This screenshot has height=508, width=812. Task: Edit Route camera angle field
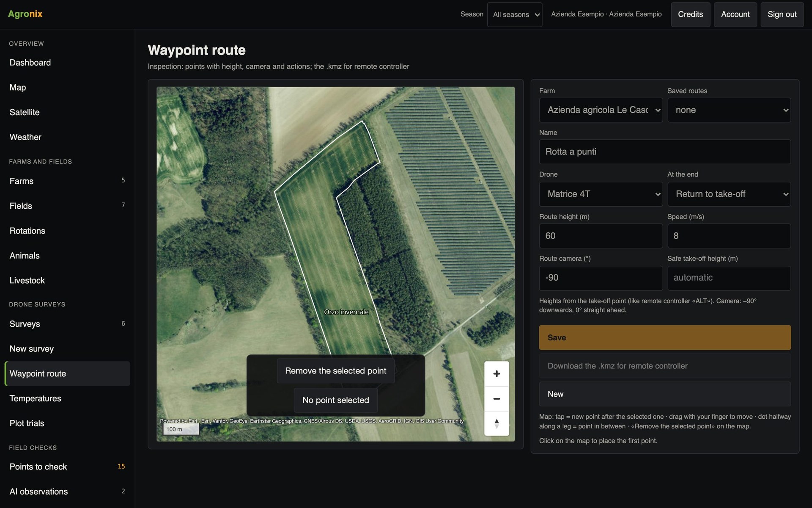pyautogui.click(x=601, y=278)
